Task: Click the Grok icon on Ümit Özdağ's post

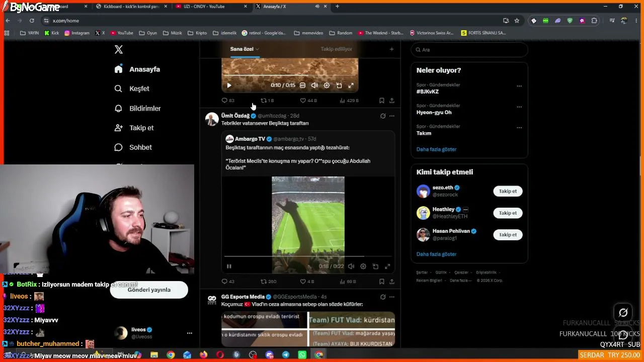Action: click(x=383, y=116)
